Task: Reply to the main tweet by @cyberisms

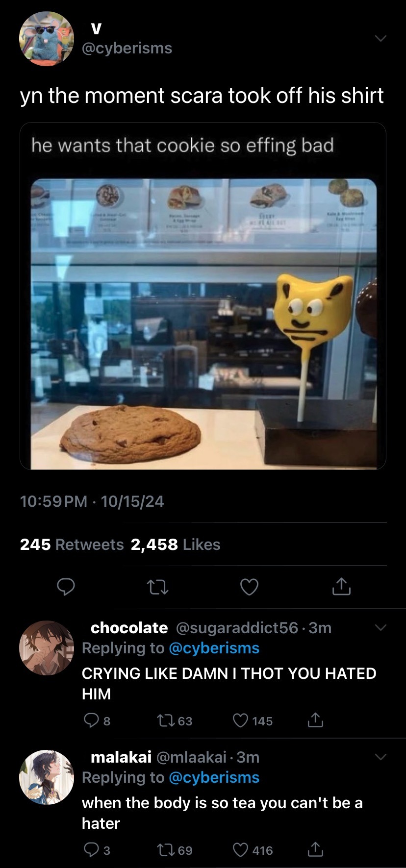Action: point(66,587)
